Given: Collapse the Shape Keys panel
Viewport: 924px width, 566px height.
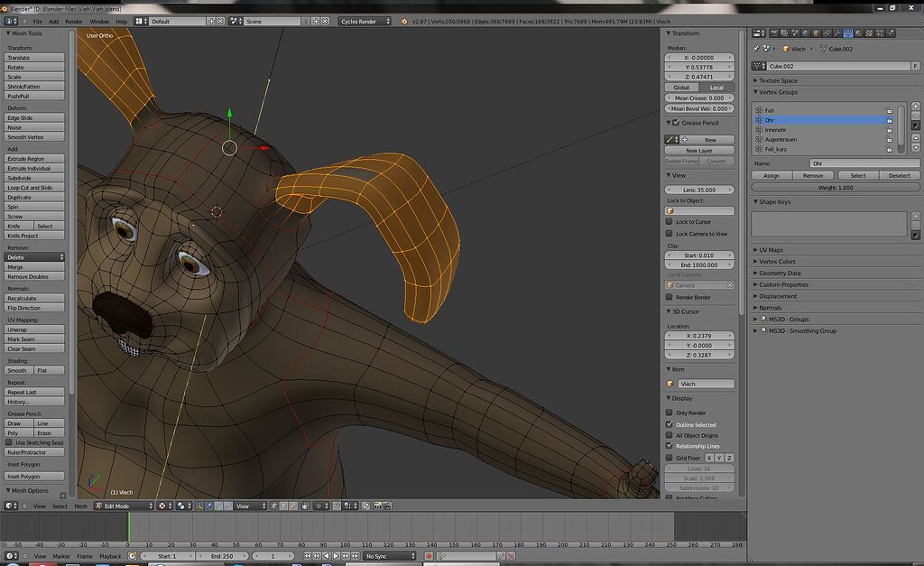Looking at the screenshot, I should (774, 201).
